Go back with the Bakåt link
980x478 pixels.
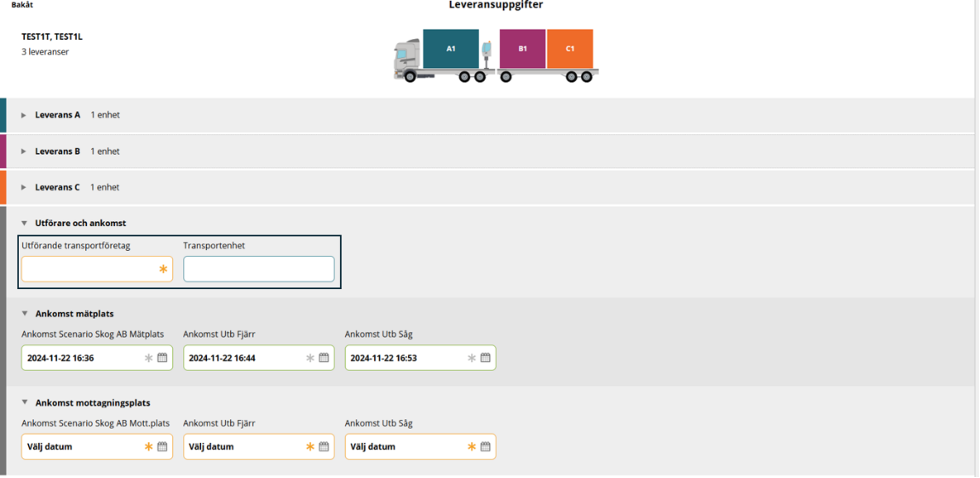(22, 4)
